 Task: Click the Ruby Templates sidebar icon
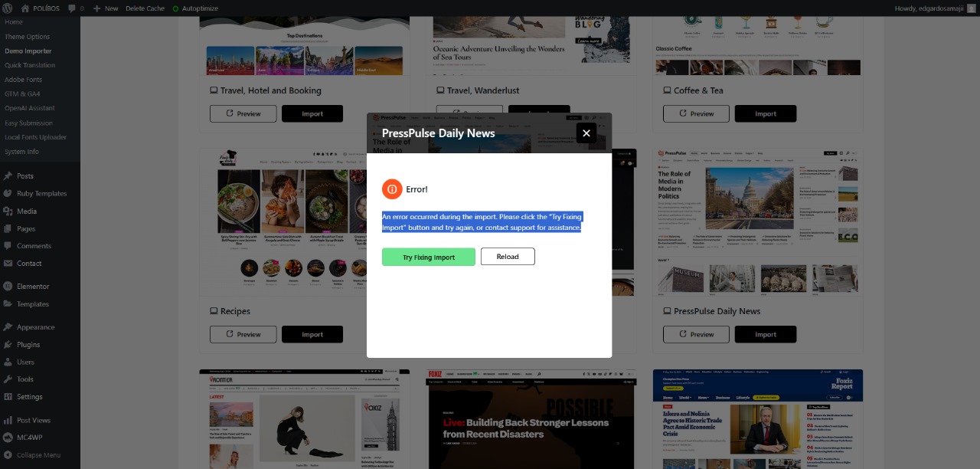(x=8, y=194)
